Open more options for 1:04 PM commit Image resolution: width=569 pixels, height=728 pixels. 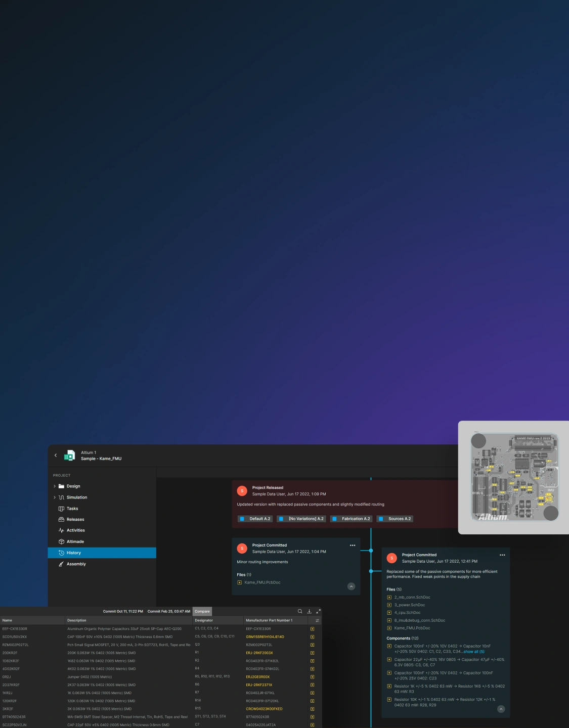(353, 545)
